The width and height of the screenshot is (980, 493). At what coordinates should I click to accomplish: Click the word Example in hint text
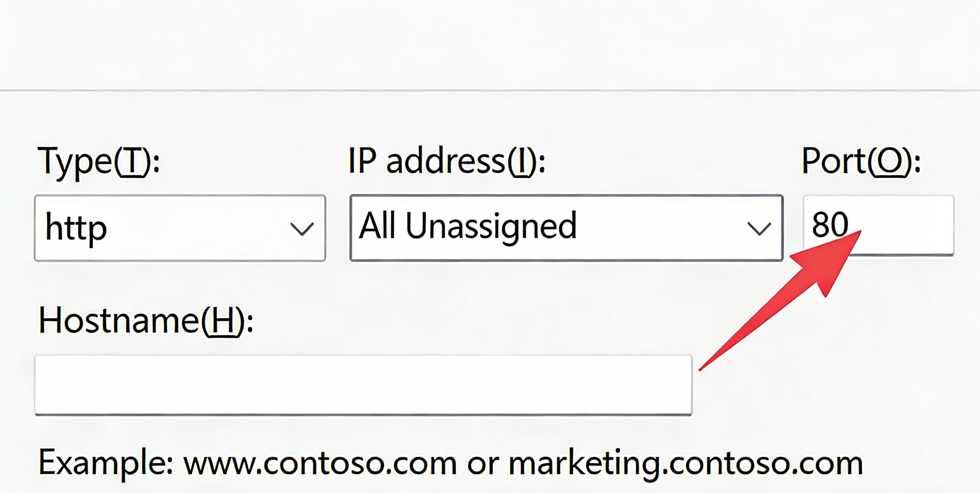point(105,463)
